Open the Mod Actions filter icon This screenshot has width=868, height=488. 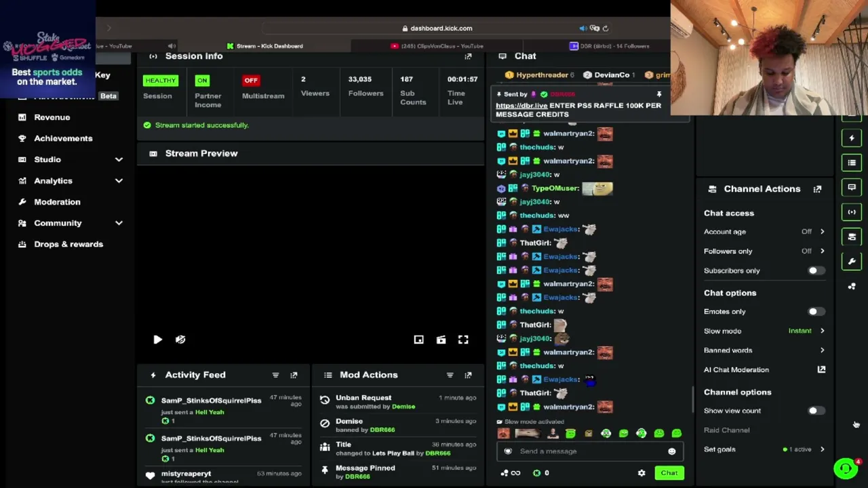450,375
